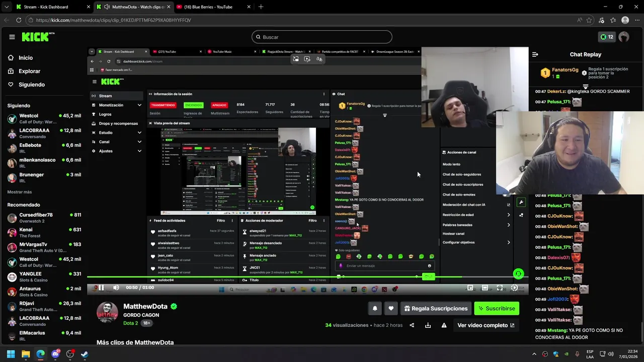Open RDjavi recommended channel
Viewport: 644px width, 362px height.
click(x=44, y=306)
